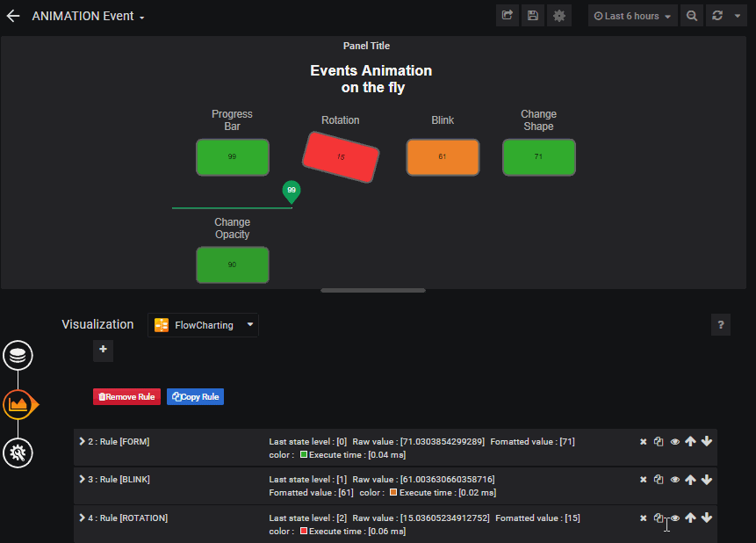Open the FlowCharting visualization picker dropdown
756x543 pixels.
[203, 325]
